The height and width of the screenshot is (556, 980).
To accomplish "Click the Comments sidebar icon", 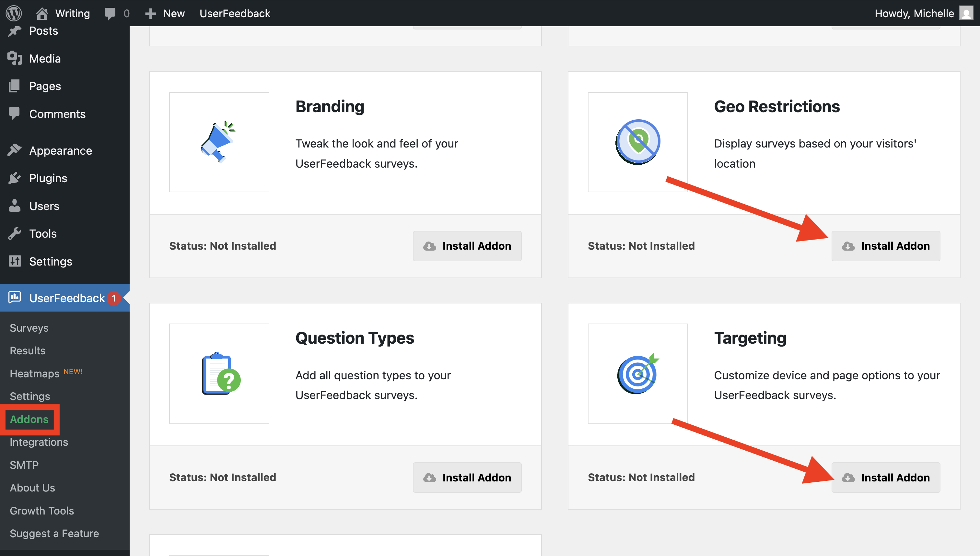I will point(15,113).
